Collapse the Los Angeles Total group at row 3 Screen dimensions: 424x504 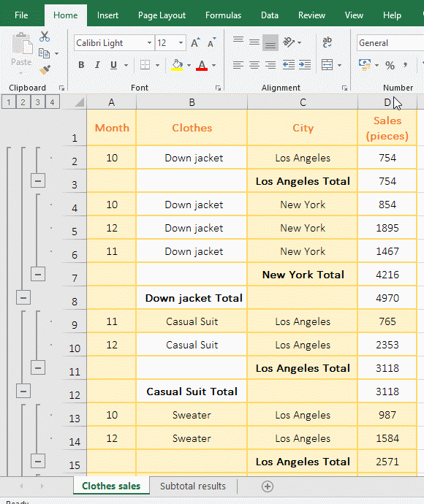coord(37,180)
